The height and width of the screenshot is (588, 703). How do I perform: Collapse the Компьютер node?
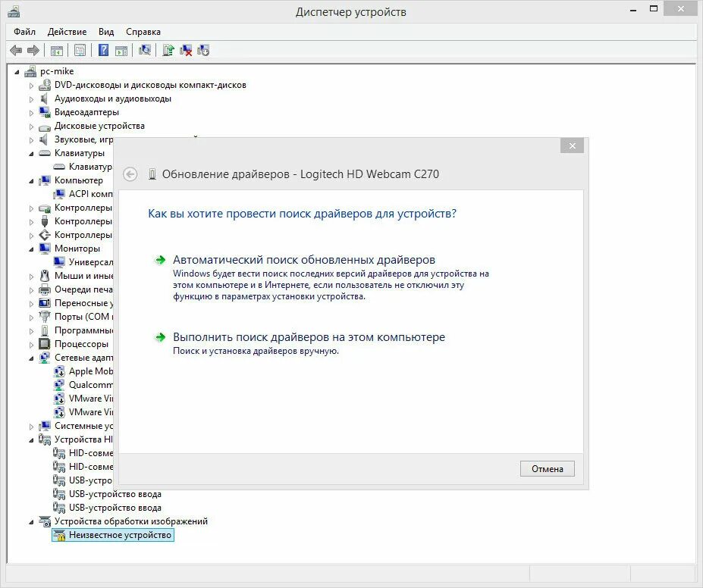click(31, 181)
